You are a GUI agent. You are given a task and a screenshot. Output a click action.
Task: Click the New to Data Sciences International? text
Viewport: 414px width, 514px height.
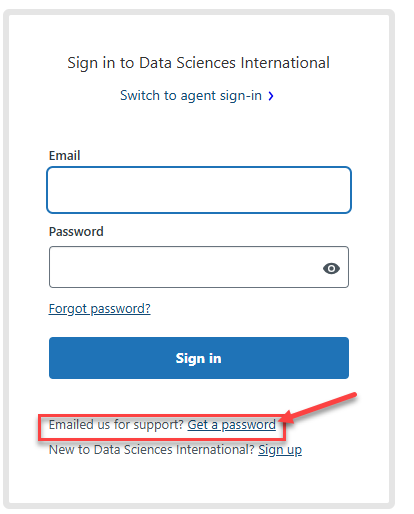(152, 450)
